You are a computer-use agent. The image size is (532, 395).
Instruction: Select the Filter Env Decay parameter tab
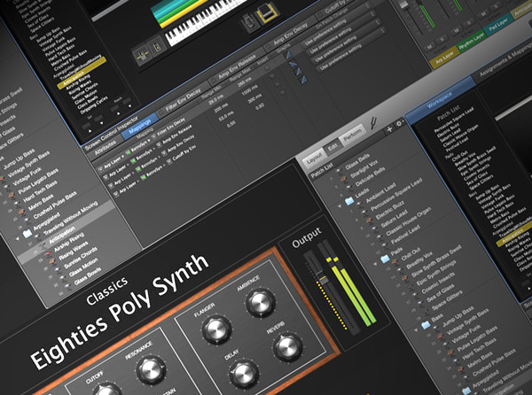coord(184,100)
